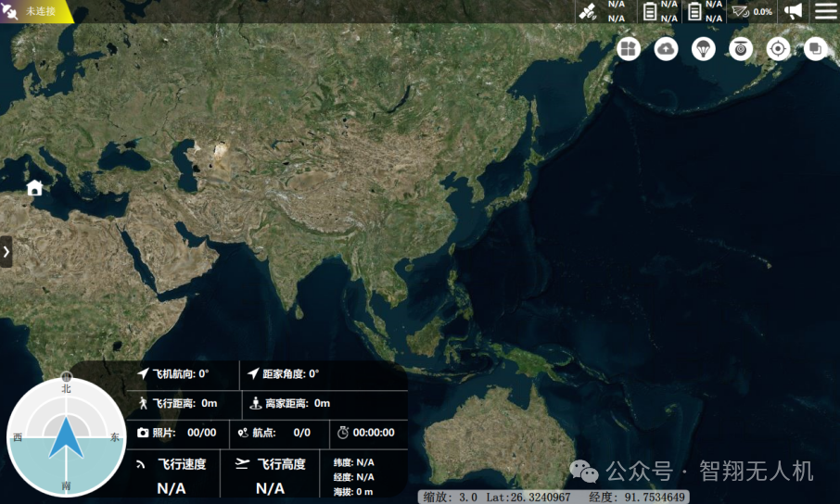Open the four-tile layout button

pyautogui.click(x=629, y=49)
